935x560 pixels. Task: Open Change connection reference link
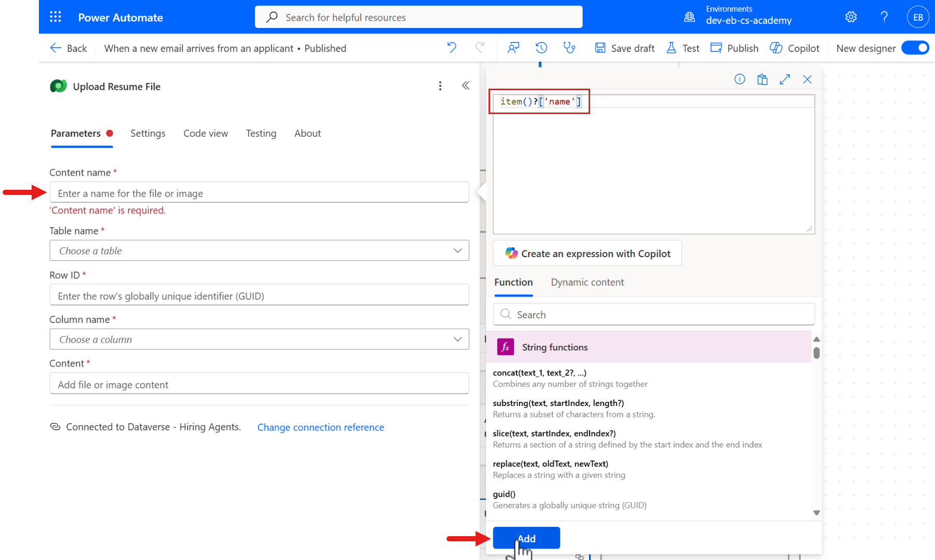point(320,427)
